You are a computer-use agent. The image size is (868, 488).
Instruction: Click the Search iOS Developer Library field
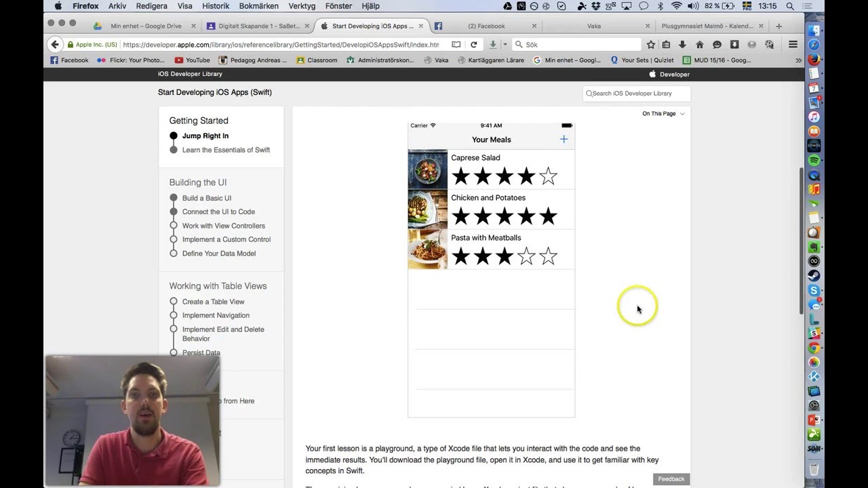click(637, 94)
